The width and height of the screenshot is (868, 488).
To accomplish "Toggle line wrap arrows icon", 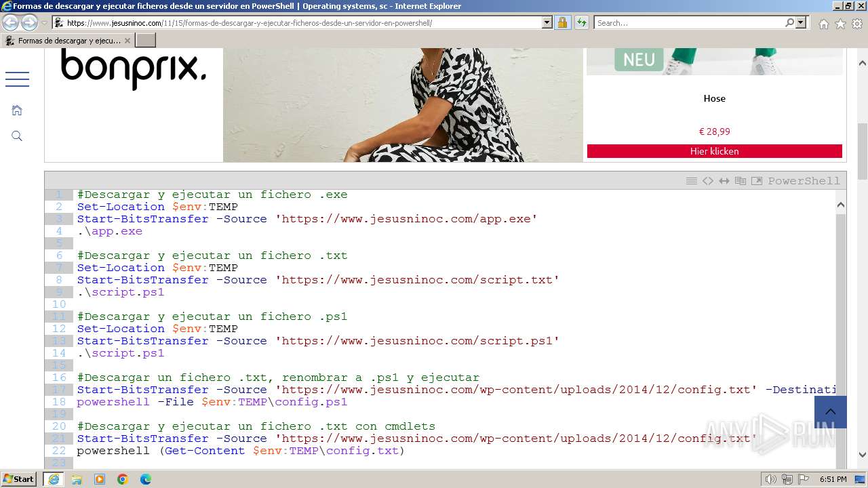I will point(724,181).
